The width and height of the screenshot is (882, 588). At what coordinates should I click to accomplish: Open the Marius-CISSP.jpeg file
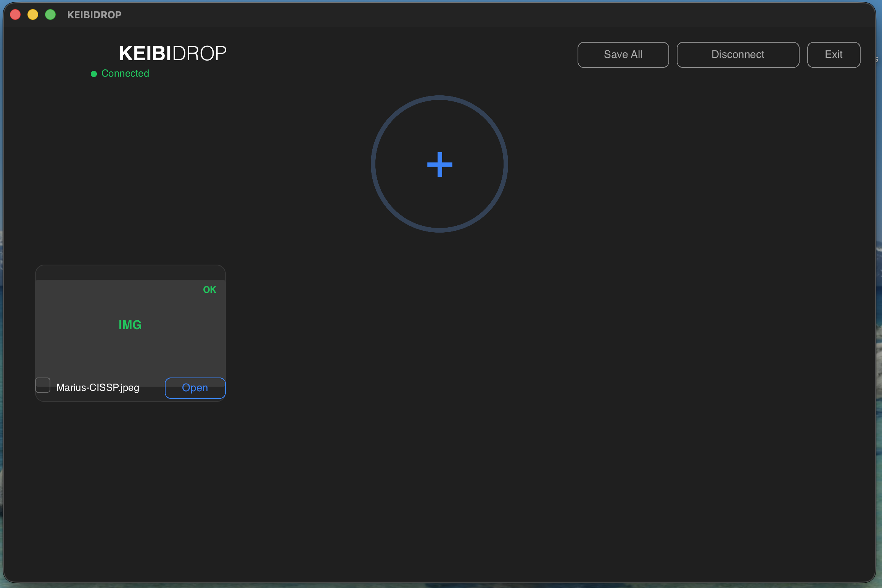[x=195, y=388]
